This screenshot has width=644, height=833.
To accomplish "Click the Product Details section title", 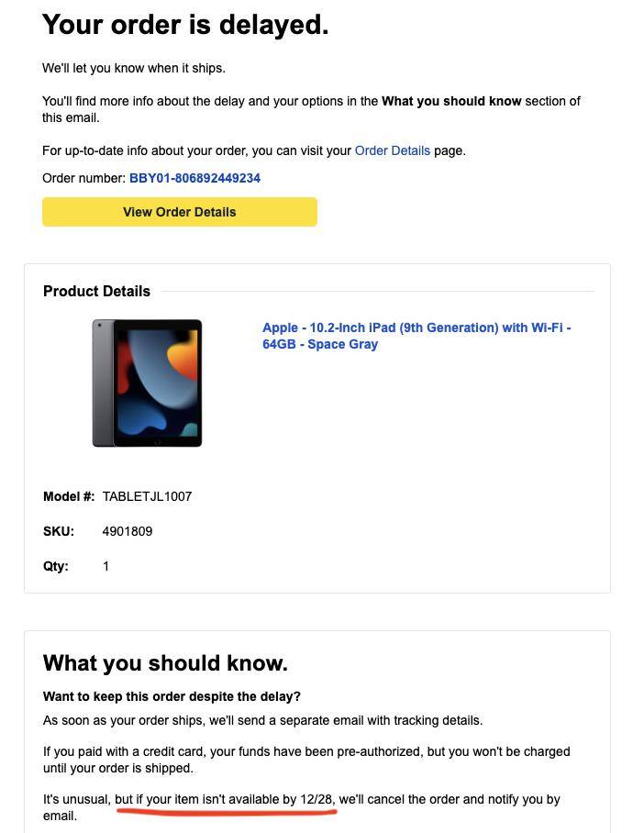I will coord(96,291).
